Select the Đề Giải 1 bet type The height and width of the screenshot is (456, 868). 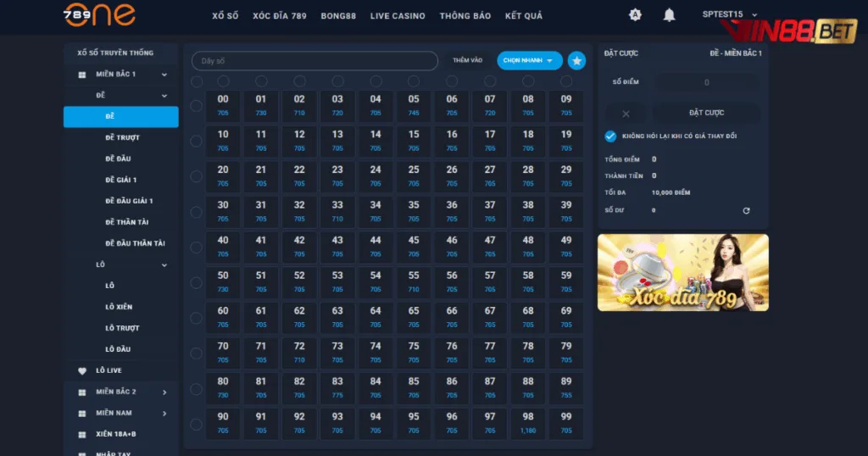pos(120,180)
